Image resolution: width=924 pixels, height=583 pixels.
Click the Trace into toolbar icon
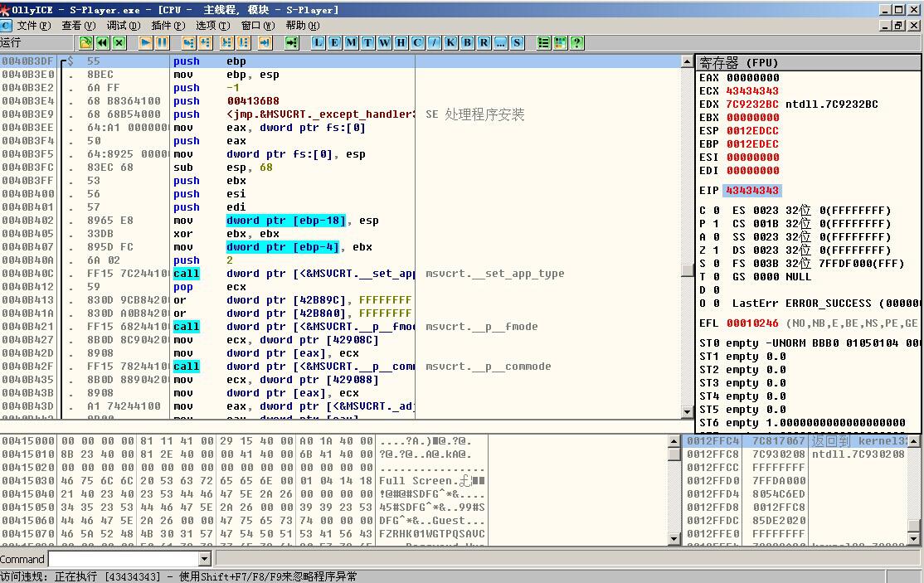point(227,42)
